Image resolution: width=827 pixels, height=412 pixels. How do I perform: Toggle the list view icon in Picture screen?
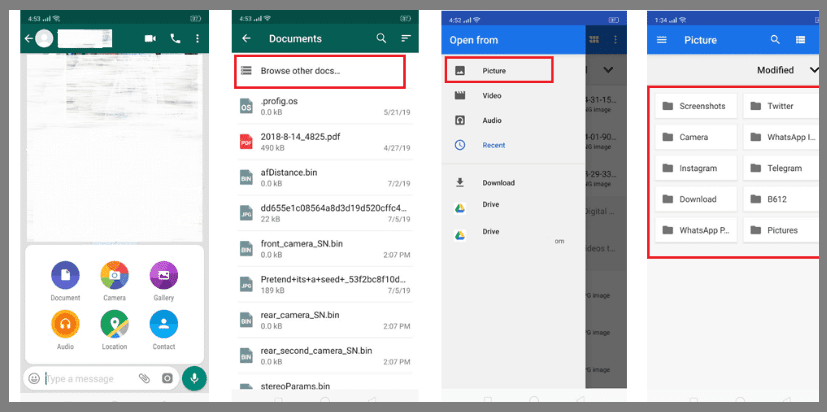tap(801, 40)
